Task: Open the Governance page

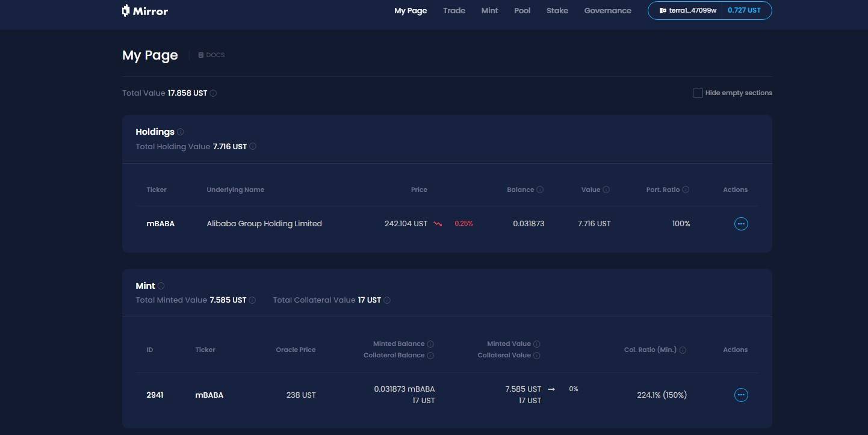Action: 607,10
